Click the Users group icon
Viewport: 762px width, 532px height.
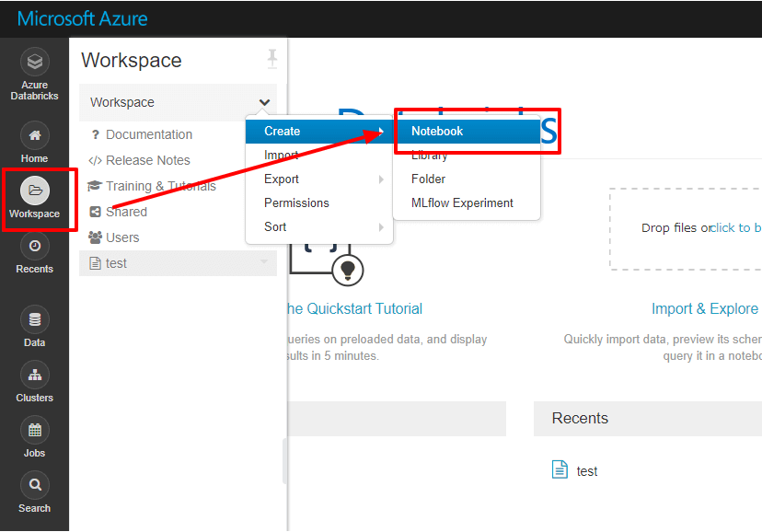point(96,237)
